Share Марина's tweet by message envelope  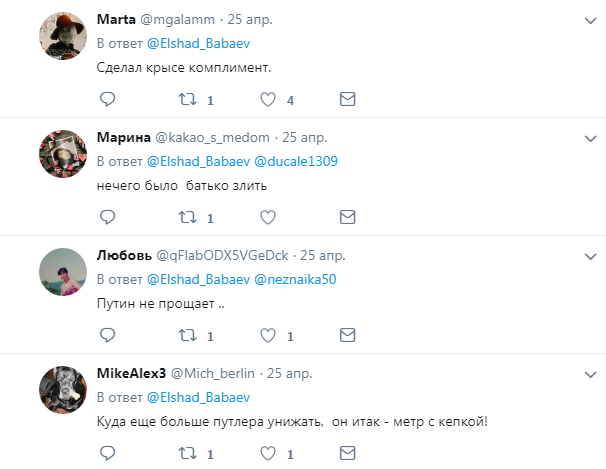[x=347, y=217]
